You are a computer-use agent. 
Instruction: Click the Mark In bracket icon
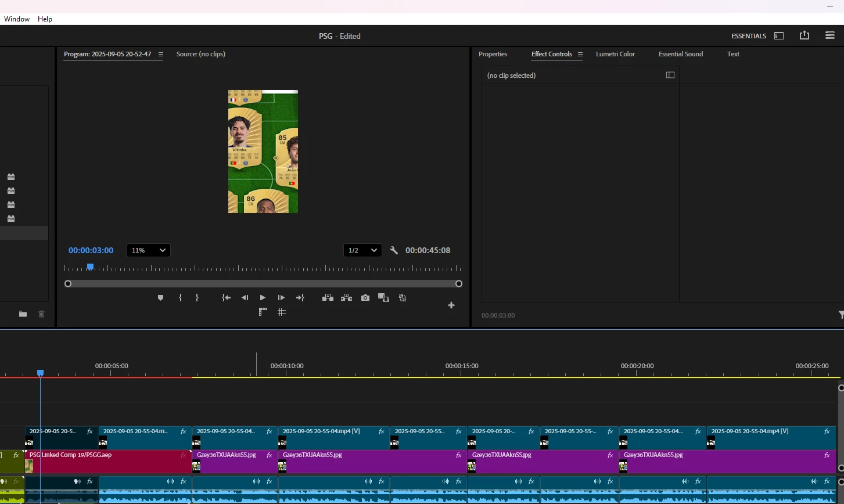180,298
